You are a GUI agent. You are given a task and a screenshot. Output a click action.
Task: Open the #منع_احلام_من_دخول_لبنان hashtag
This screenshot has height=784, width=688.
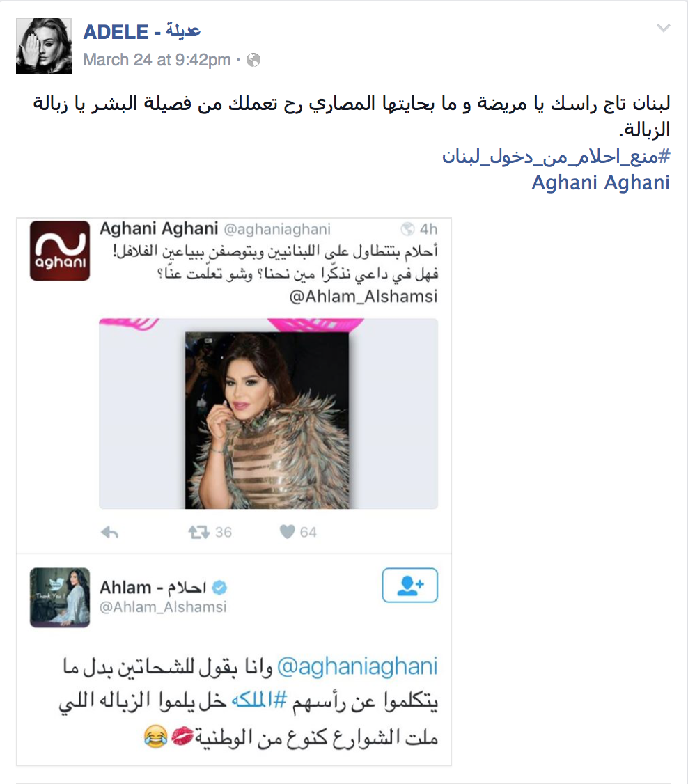[556, 157]
